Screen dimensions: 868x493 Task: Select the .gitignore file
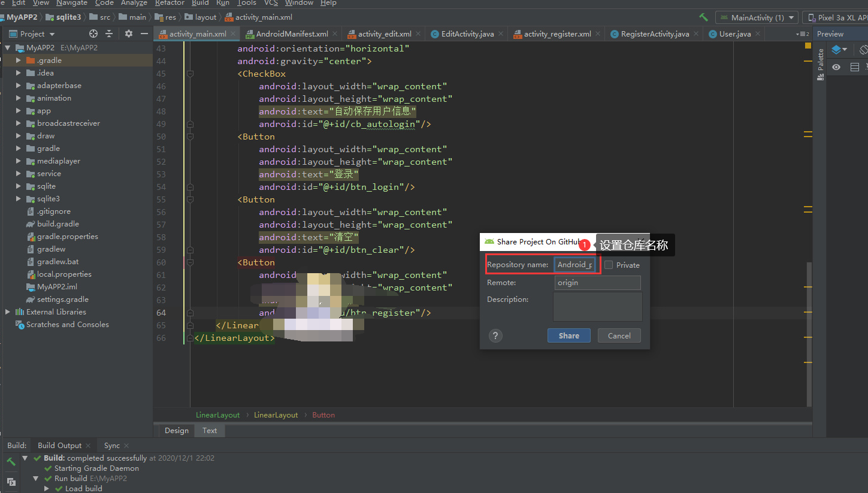click(x=53, y=211)
